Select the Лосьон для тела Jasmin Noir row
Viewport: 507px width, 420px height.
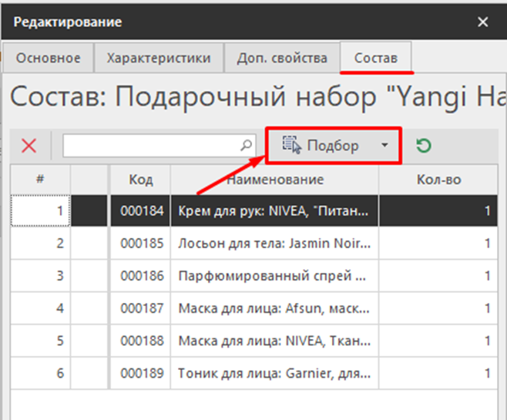(274, 243)
